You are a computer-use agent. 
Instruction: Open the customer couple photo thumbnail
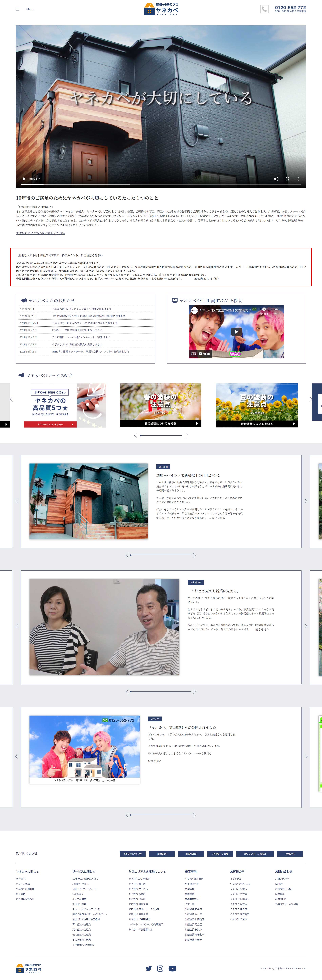(104, 627)
